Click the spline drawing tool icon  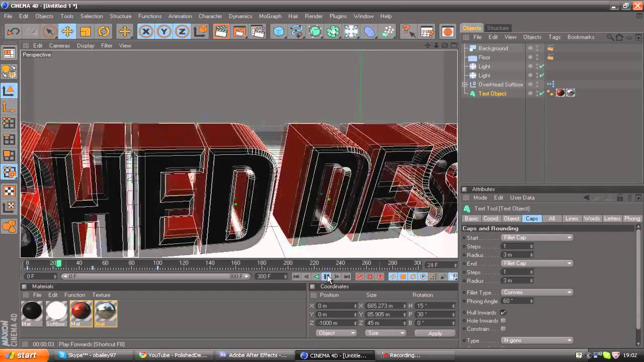[297, 32]
